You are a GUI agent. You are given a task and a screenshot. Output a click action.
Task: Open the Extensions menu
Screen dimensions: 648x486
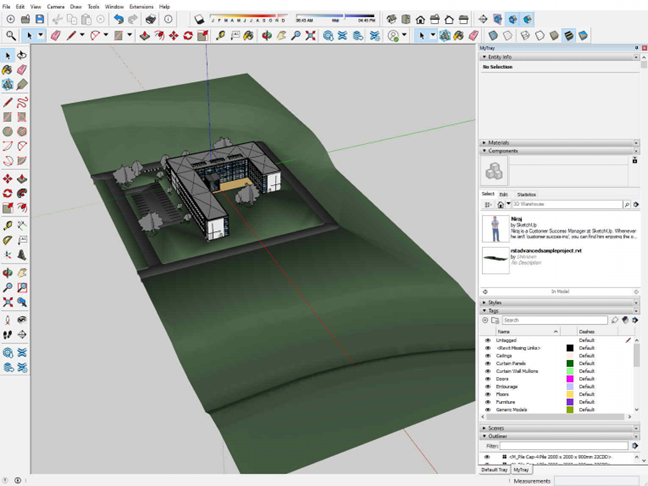[x=141, y=7]
